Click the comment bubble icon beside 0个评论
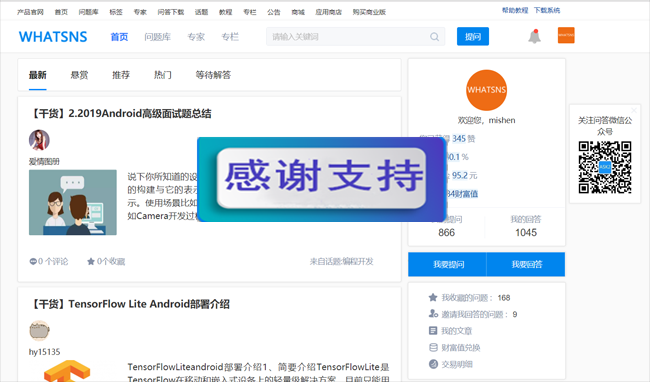This screenshot has height=382, width=650. 33,261
